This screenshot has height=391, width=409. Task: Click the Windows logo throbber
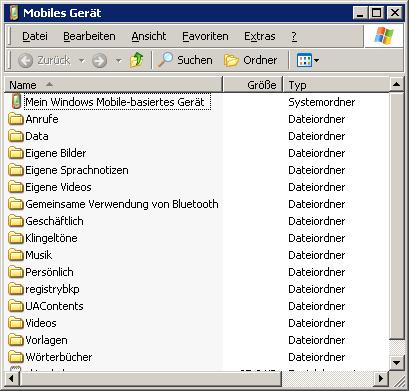pos(384,36)
